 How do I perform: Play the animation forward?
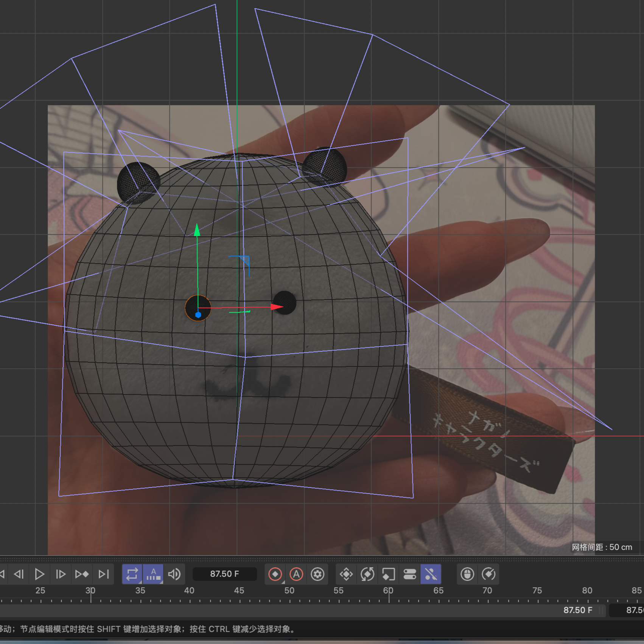click(x=39, y=574)
